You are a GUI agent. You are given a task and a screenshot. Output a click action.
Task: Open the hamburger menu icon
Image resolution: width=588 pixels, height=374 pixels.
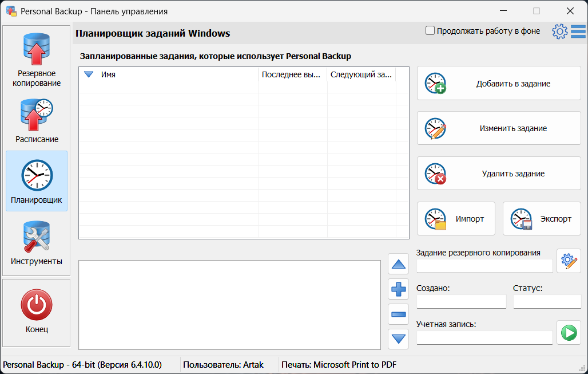(x=578, y=32)
